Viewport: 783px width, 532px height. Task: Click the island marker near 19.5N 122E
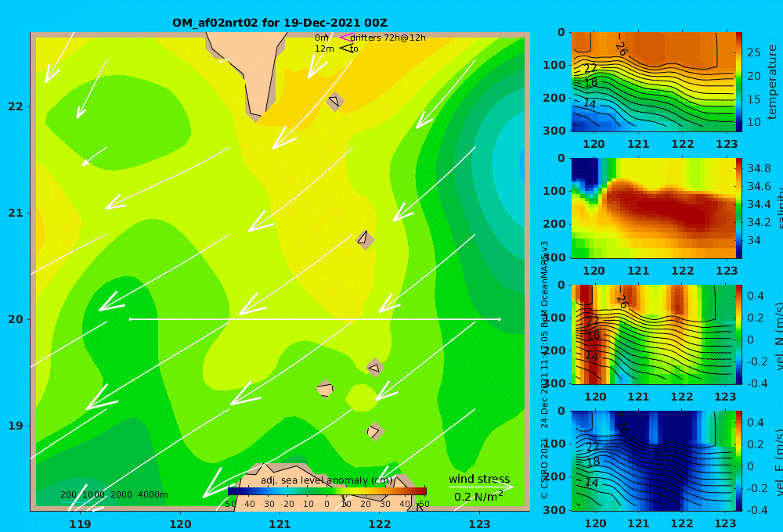point(374,367)
